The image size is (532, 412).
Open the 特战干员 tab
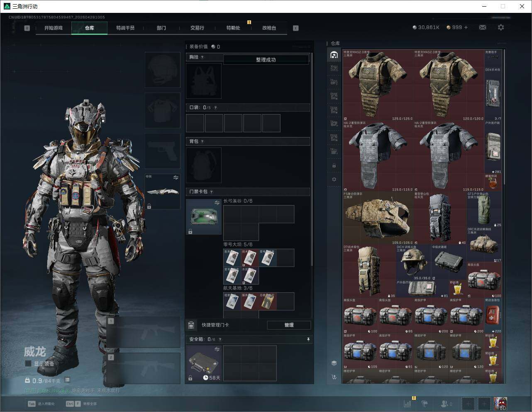125,28
